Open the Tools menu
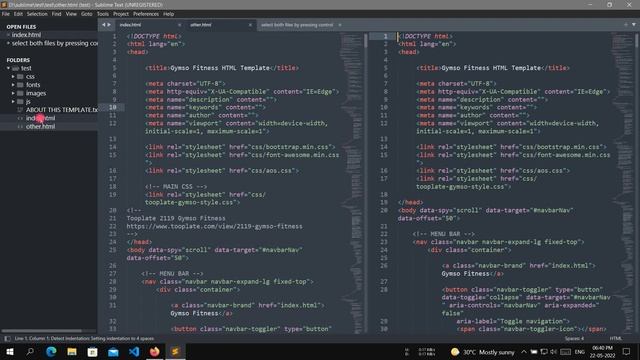640x360 pixels. [x=103, y=14]
